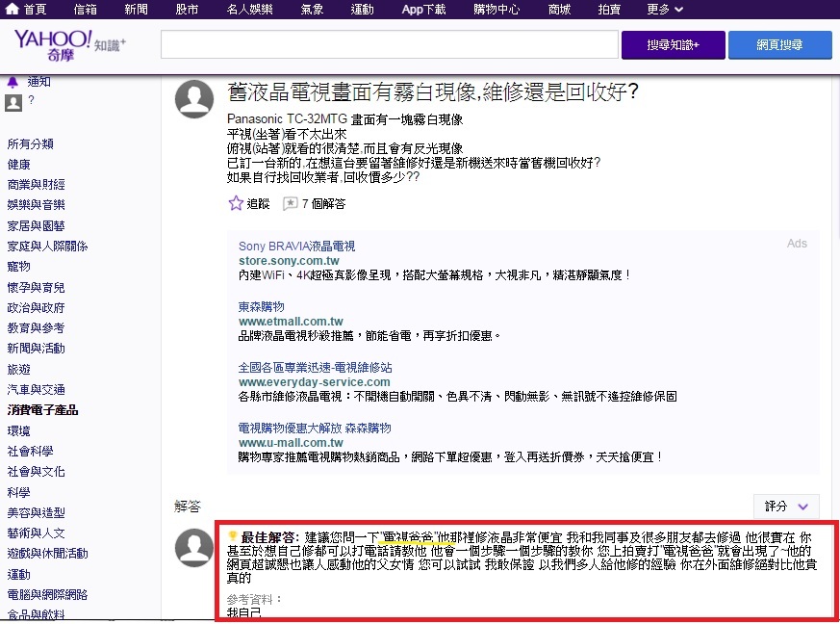840x624 pixels.
Task: Open the 旅遊 category
Action: 18,370
